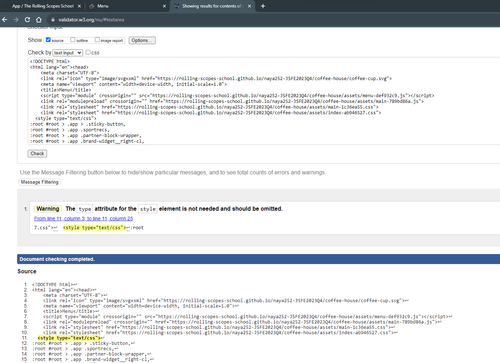Click the 'type' code word in warning
The height and width of the screenshot is (363, 500).
85,209
